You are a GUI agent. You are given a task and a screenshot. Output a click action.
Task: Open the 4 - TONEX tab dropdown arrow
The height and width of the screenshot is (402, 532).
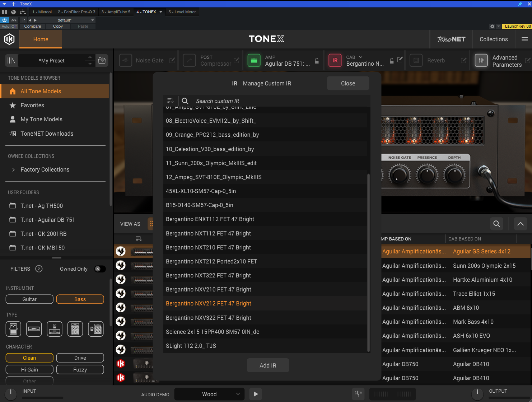pyautogui.click(x=161, y=12)
